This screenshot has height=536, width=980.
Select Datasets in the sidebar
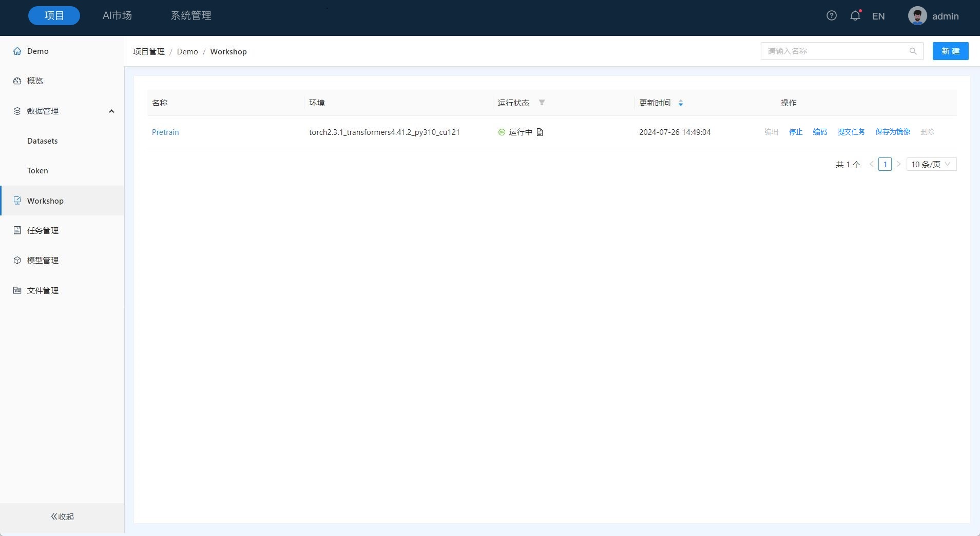(42, 141)
